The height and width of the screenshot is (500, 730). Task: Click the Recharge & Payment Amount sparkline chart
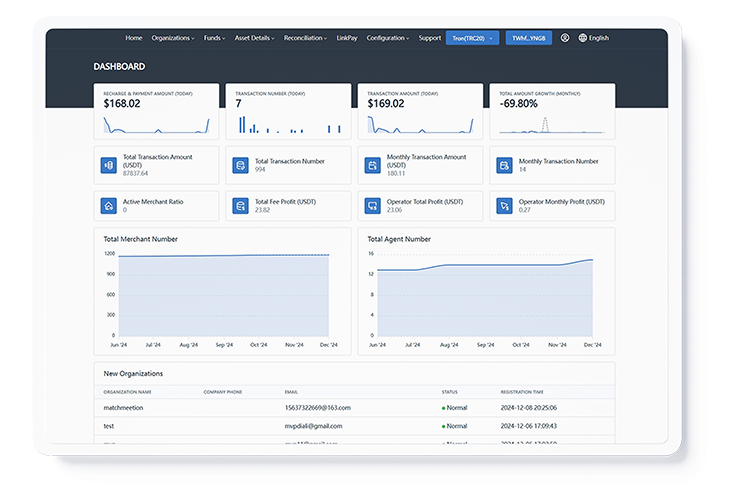point(156,125)
